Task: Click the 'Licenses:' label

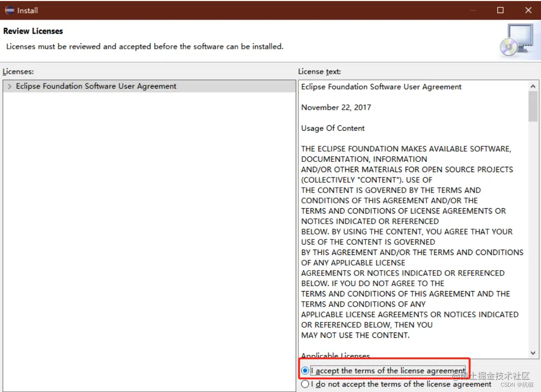Action: point(19,72)
